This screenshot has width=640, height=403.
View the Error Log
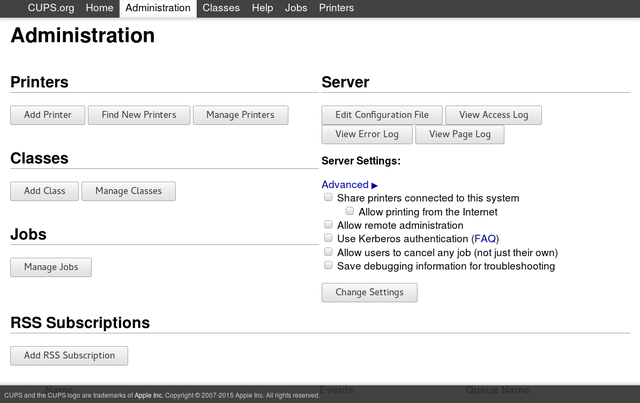(367, 134)
